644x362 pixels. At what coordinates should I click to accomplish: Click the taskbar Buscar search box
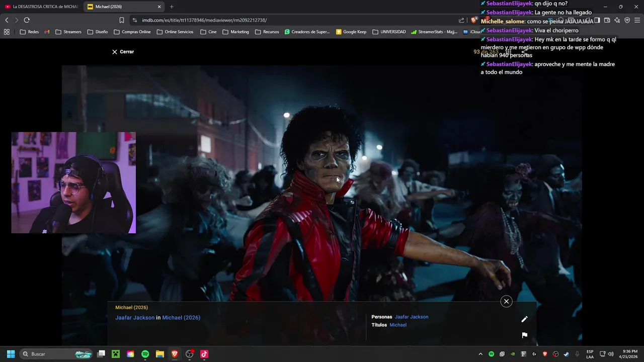[x=57, y=354]
